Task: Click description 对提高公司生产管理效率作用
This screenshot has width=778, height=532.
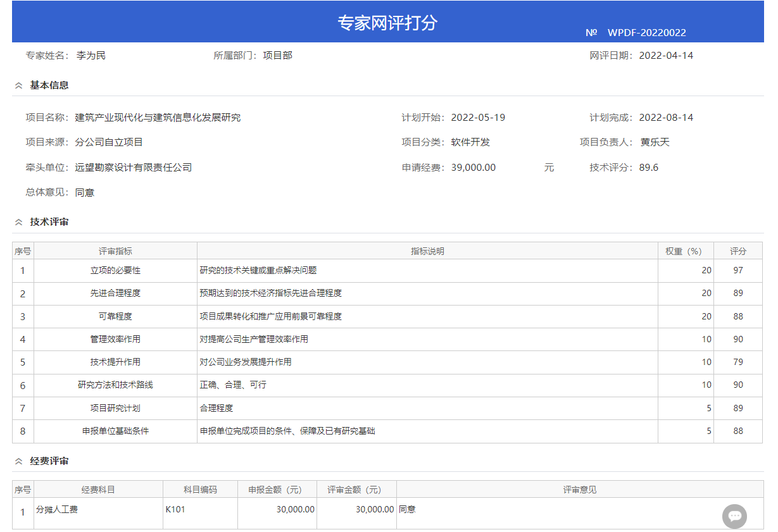Action: [254, 339]
